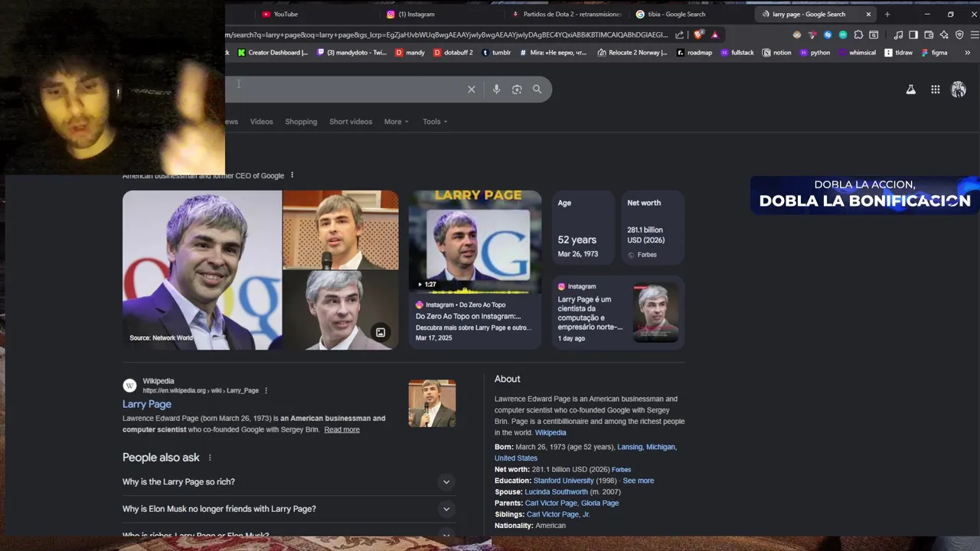Click the monkey extension icon in toolbar
The image size is (980, 551).
pyautogui.click(x=797, y=34)
